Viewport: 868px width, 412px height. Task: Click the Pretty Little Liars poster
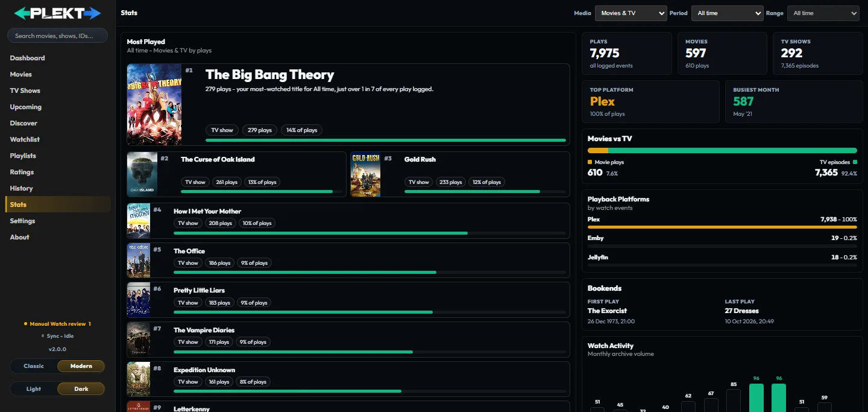(139, 300)
